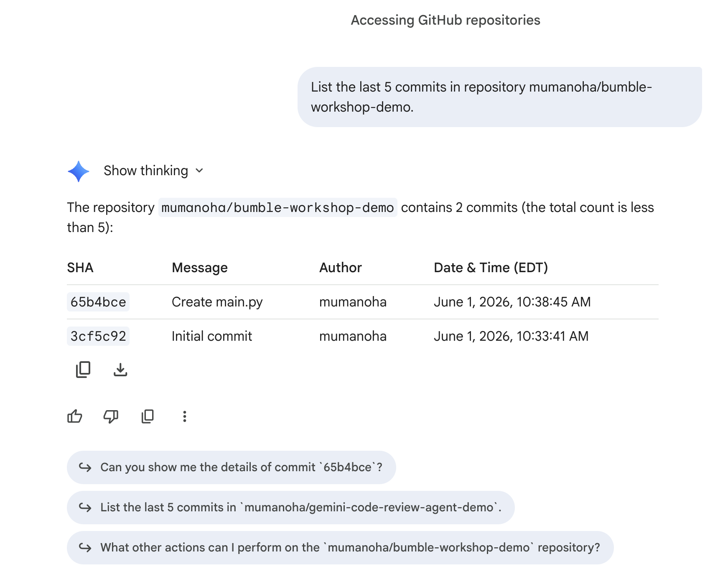Click the Accessing GitHub repositories title

[x=445, y=20]
